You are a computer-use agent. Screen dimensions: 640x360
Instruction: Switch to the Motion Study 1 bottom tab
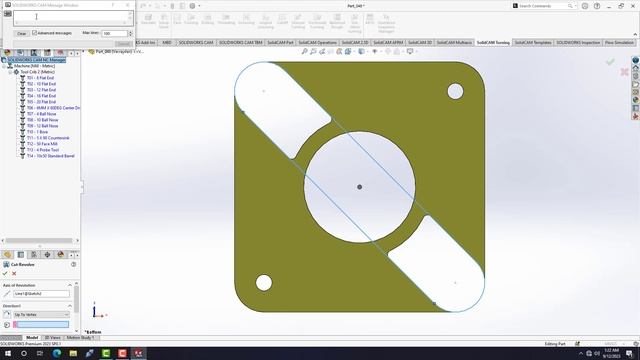coord(80,338)
